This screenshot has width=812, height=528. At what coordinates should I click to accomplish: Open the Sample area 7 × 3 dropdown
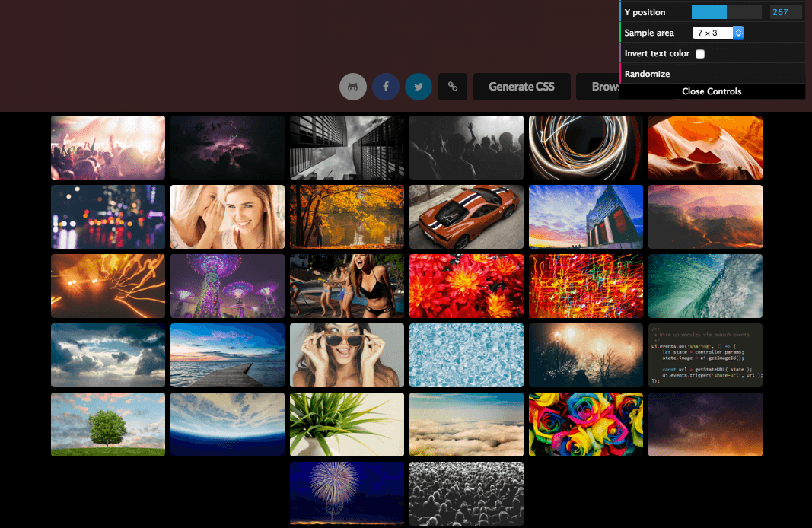click(718, 33)
